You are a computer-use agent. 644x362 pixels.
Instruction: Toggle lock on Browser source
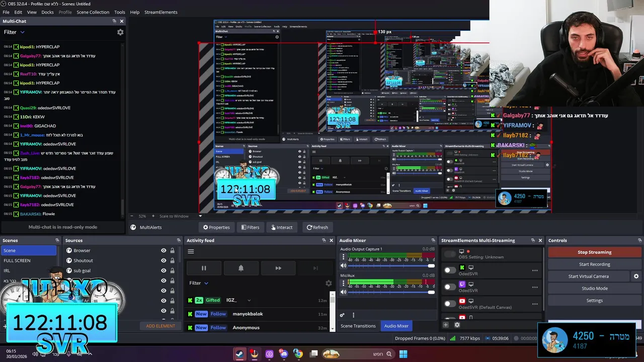(x=172, y=250)
